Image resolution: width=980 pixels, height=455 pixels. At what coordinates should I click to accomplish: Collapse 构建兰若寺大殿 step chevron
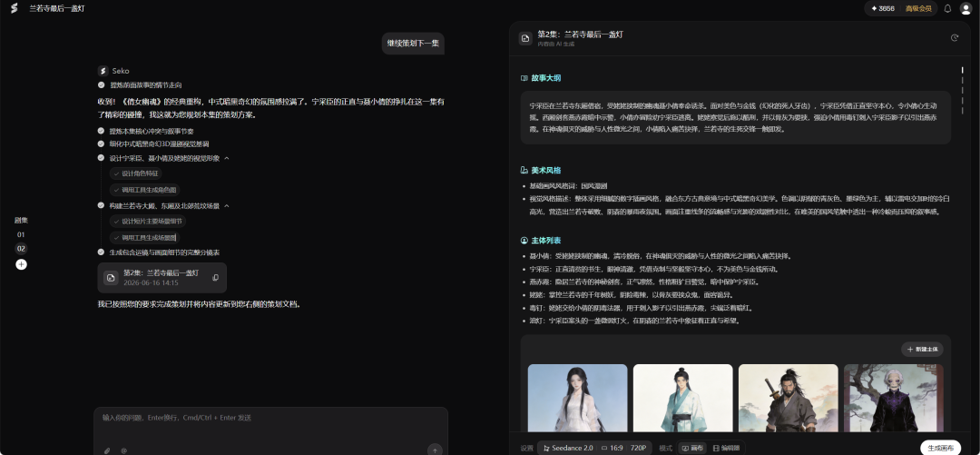click(x=227, y=206)
